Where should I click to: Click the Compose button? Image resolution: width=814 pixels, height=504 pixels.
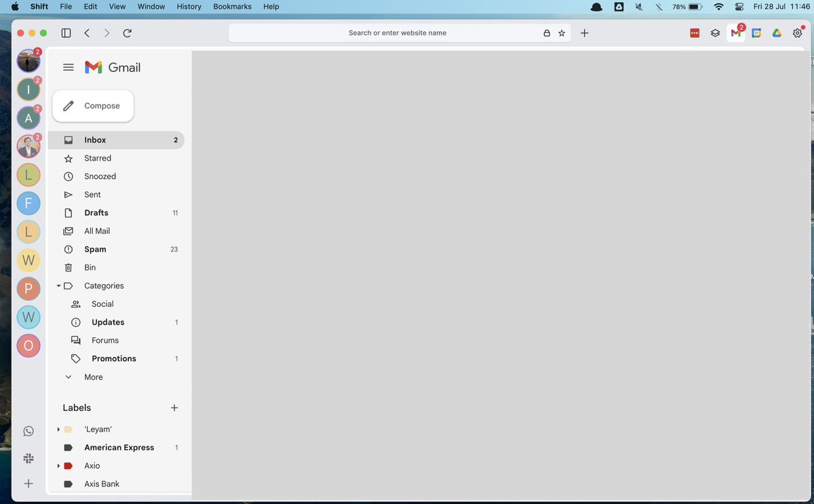93,106
